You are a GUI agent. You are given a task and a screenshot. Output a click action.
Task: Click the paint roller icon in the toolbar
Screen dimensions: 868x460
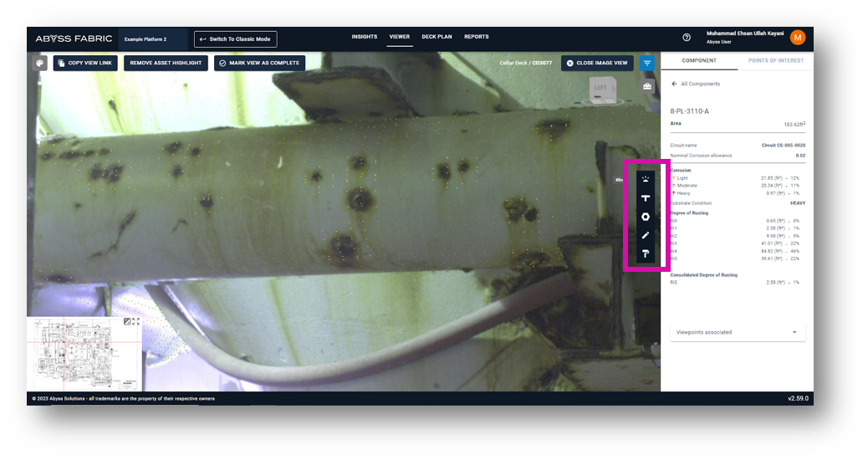pos(646,254)
